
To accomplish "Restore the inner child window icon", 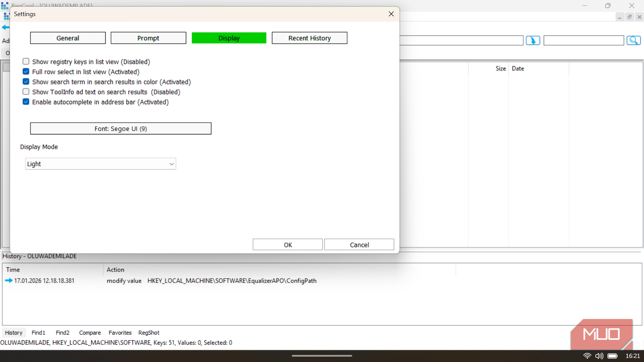I will [630, 17].
